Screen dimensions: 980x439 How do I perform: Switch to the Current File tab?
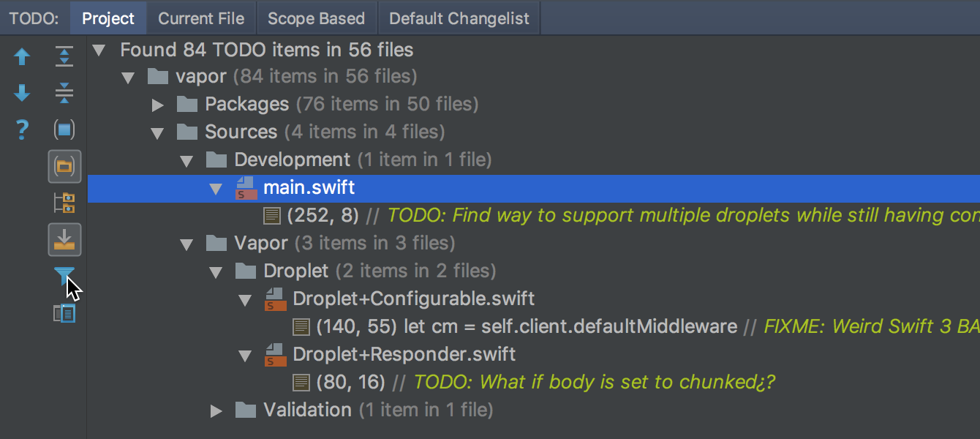[201, 18]
